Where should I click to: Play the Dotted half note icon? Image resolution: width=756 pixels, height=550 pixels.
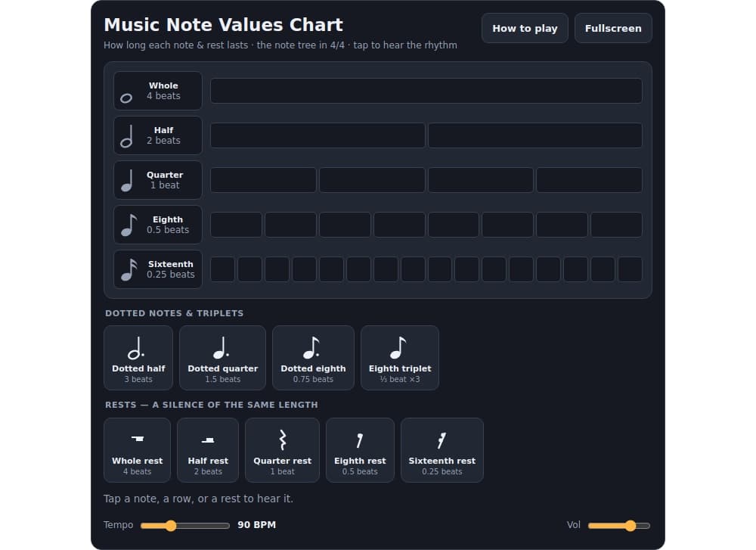click(x=136, y=348)
